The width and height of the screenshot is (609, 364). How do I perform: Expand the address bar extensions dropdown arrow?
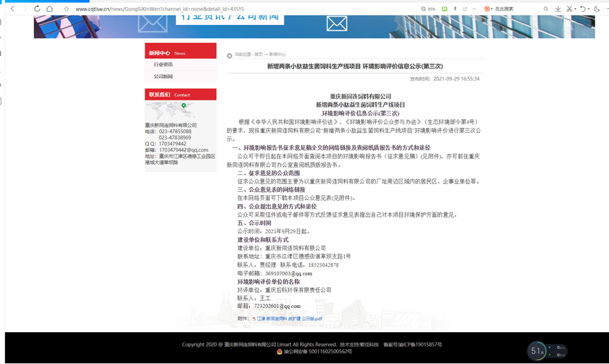(474, 9)
